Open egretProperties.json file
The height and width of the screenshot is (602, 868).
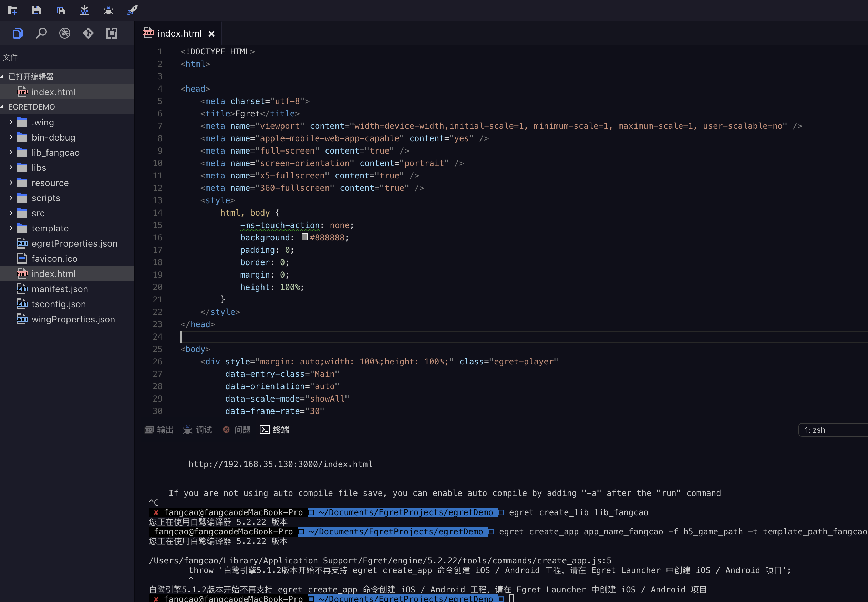pos(74,244)
